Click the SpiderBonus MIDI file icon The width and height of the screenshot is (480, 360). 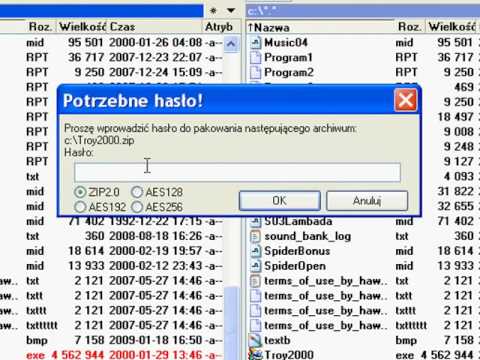point(255,251)
